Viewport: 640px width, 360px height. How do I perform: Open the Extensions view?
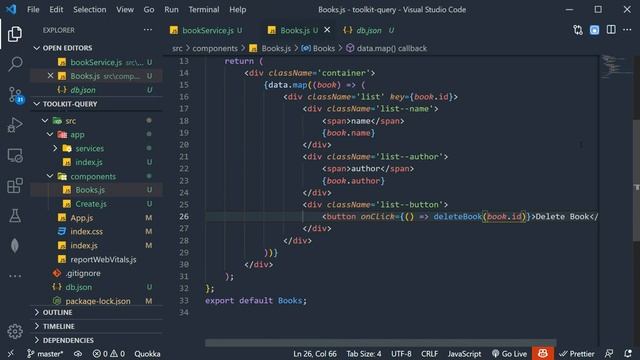[x=15, y=186]
